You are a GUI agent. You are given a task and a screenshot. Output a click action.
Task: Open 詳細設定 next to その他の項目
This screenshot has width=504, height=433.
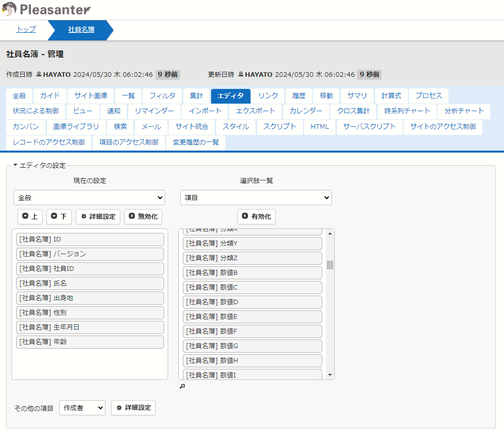(133, 408)
